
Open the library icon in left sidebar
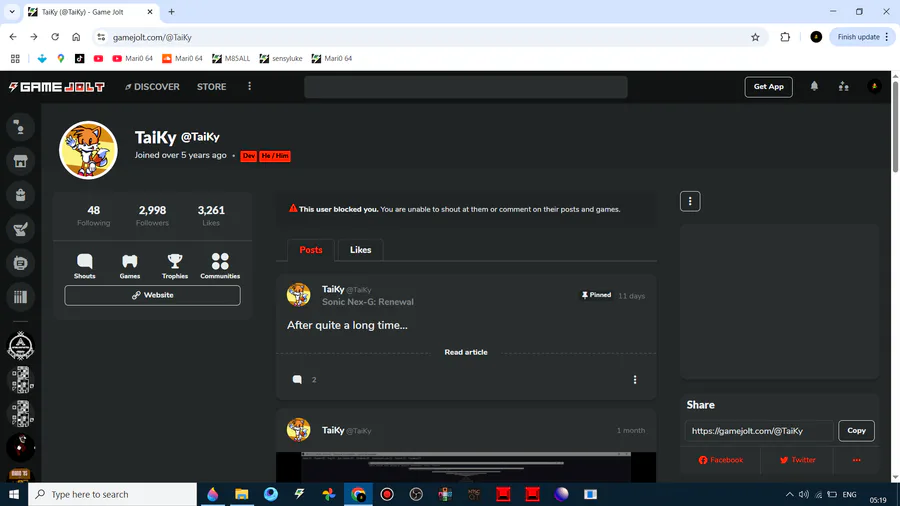click(x=20, y=297)
